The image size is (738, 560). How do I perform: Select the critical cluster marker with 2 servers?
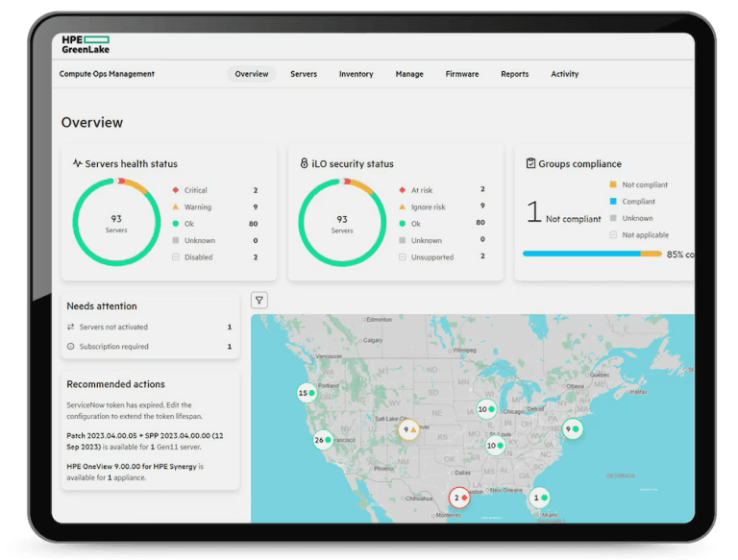[459, 498]
